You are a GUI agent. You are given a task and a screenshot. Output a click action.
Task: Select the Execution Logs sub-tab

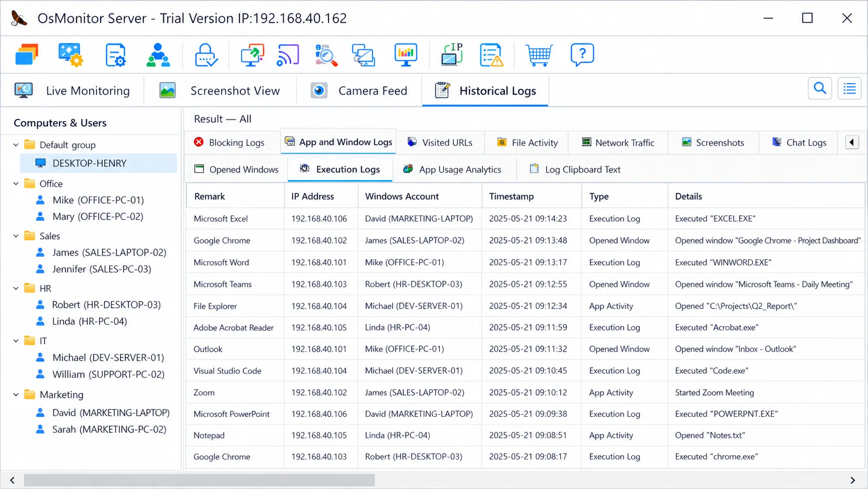pos(340,169)
